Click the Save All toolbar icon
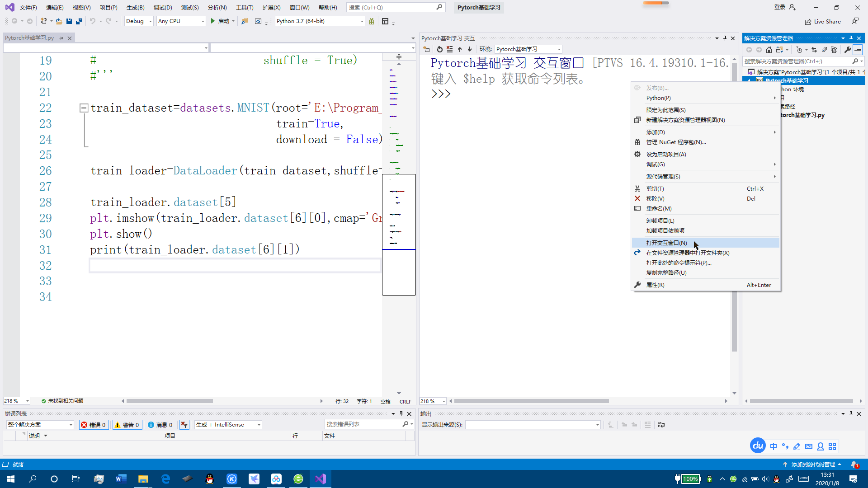The image size is (868, 488). coord(79,21)
